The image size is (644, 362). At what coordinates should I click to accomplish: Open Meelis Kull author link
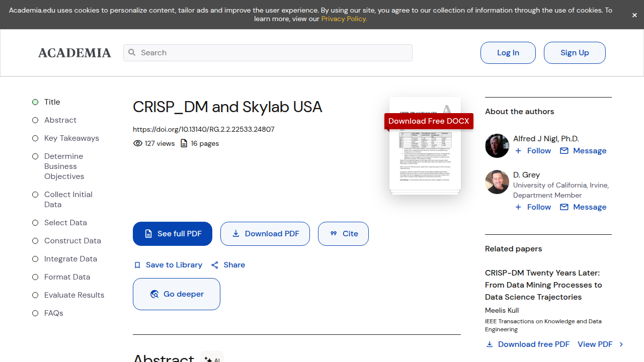502,310
